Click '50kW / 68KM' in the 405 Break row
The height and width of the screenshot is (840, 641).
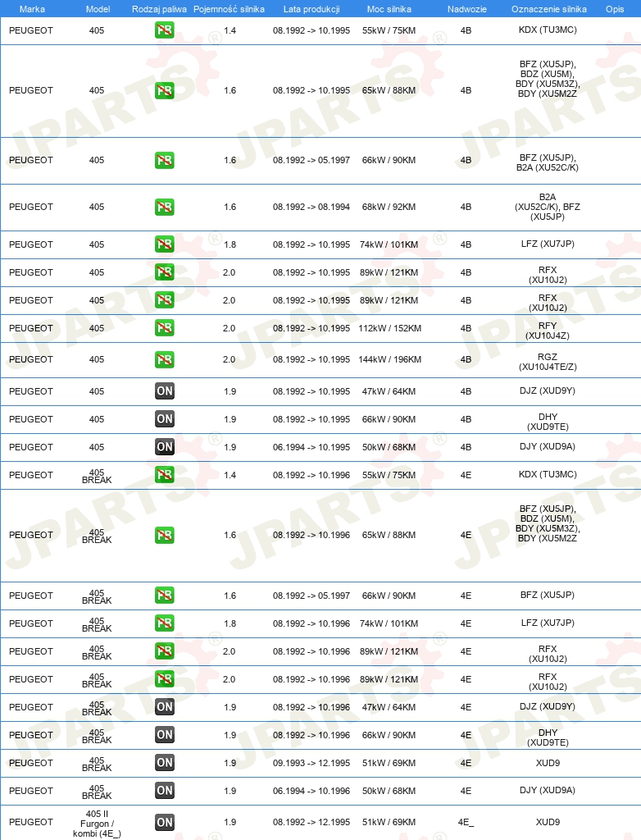click(389, 791)
